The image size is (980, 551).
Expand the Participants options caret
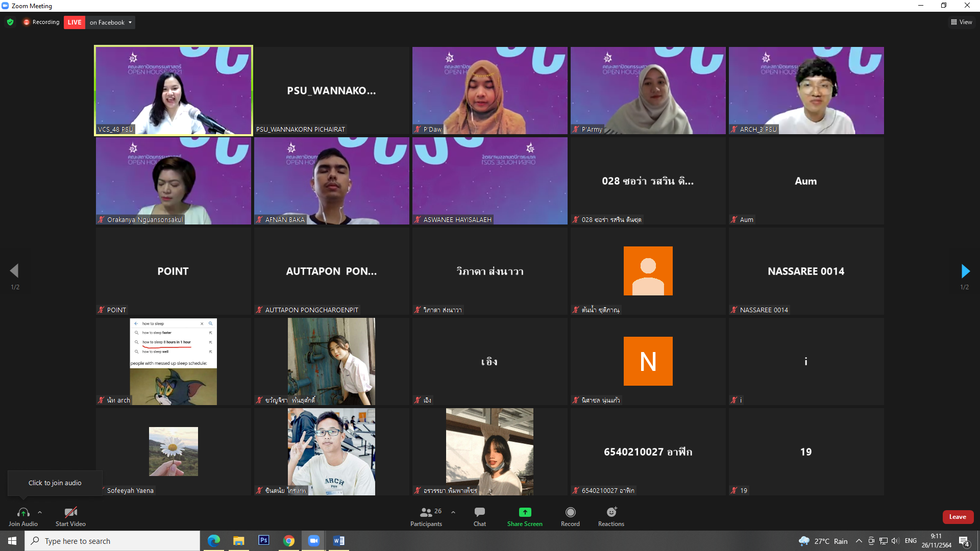[x=453, y=512]
